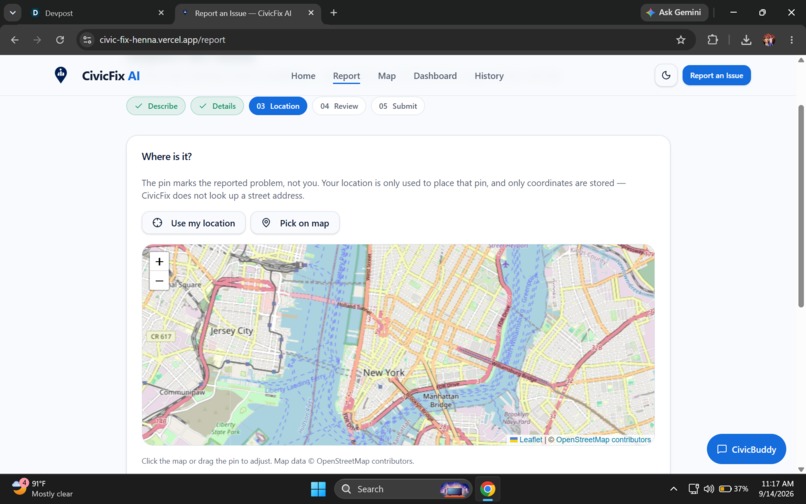
Task: Click the New York label on the map
Action: click(x=383, y=372)
